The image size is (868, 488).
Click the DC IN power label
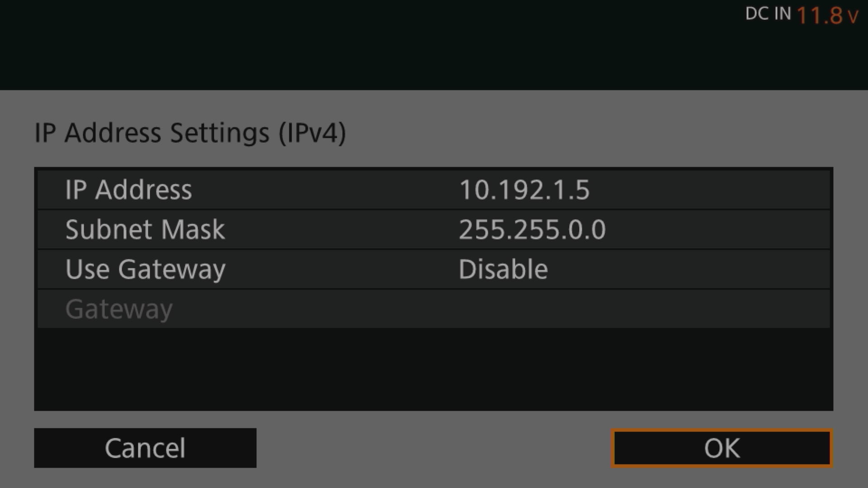[x=768, y=14]
